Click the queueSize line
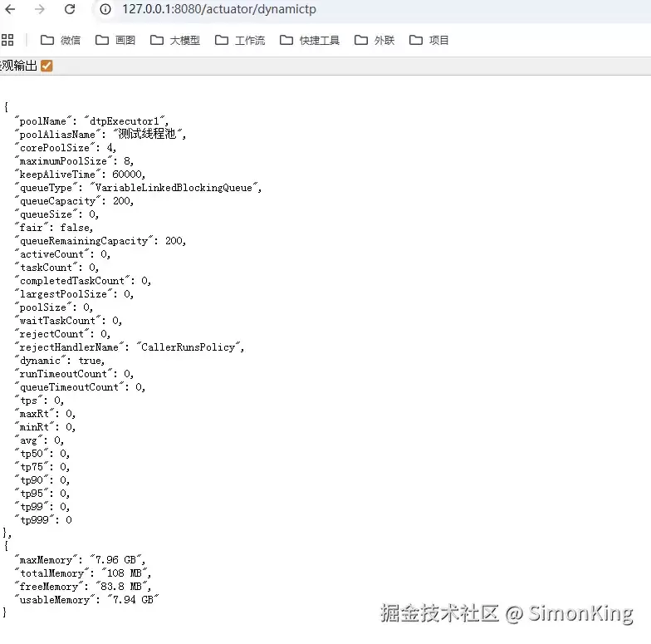 pyautogui.click(x=56, y=214)
